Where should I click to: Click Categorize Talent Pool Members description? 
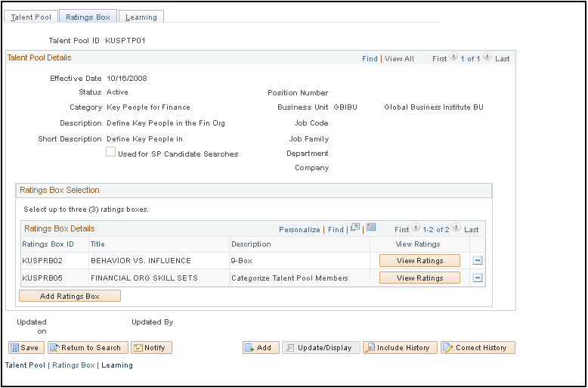coord(289,278)
